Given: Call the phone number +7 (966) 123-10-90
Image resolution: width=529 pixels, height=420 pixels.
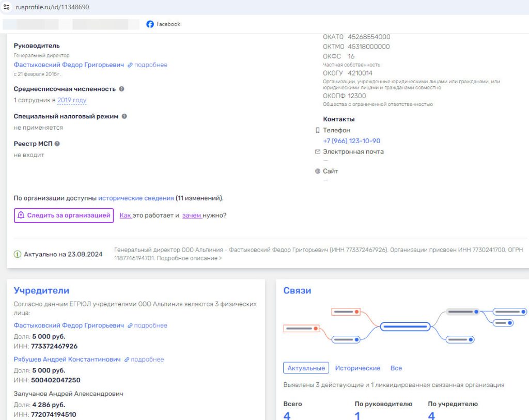Looking at the screenshot, I should (351, 141).
